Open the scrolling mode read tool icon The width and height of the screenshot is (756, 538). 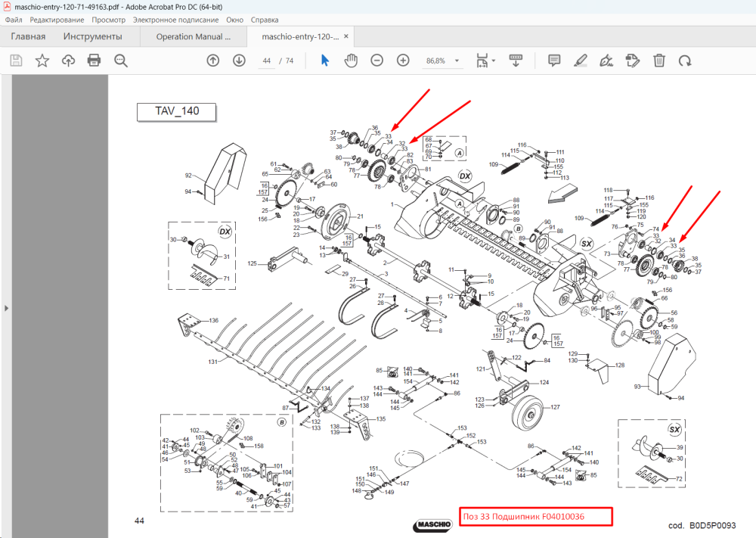point(516,61)
